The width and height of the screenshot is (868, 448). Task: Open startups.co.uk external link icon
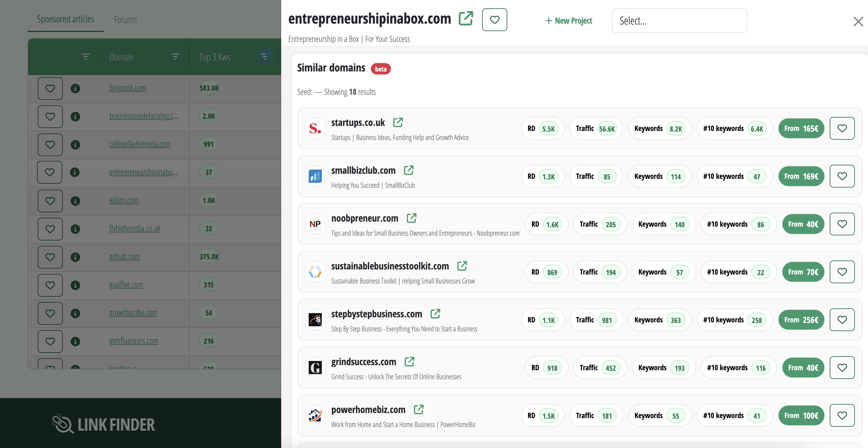(398, 122)
